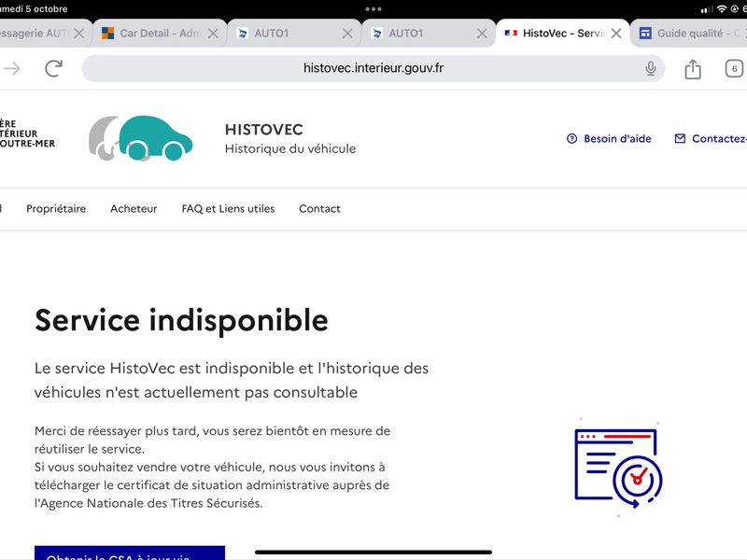This screenshot has height=560, width=747.
Task: Click the HISTOVEC site title
Action: 264,130
